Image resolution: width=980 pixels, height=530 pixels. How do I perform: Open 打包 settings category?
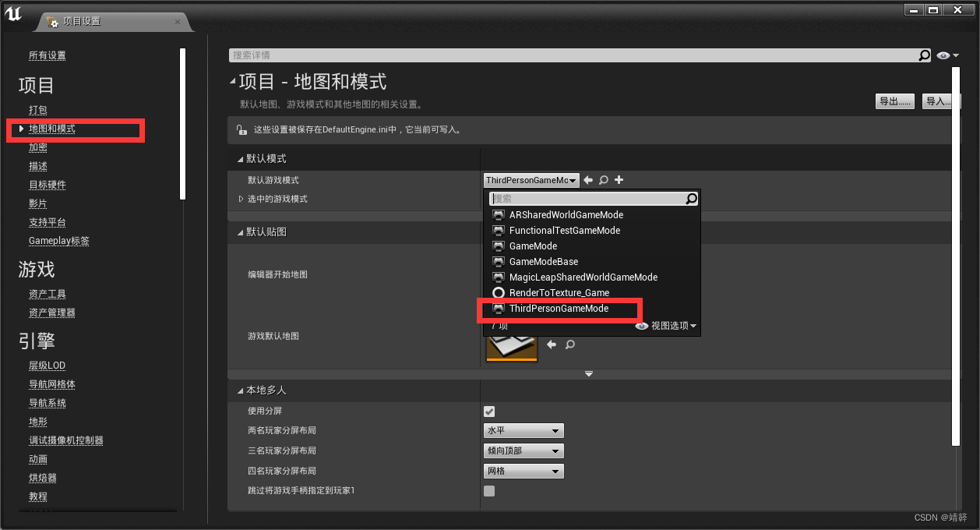[38, 110]
